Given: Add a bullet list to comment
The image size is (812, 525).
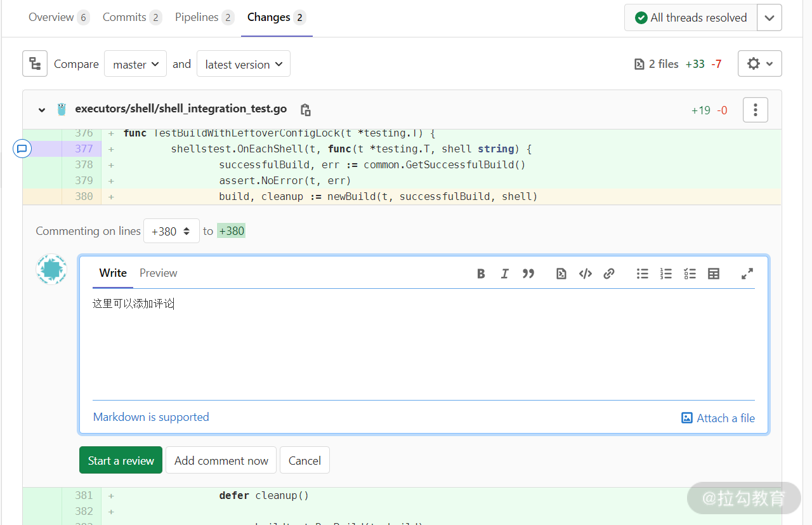Looking at the screenshot, I should (x=643, y=274).
